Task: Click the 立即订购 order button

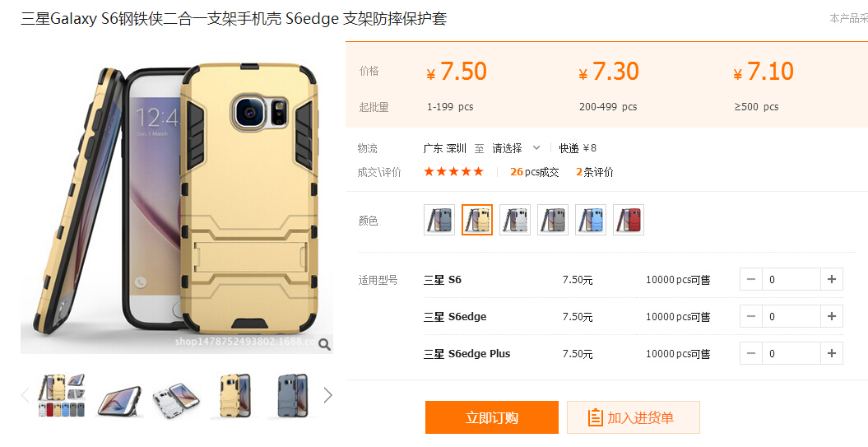Action: tap(491, 417)
